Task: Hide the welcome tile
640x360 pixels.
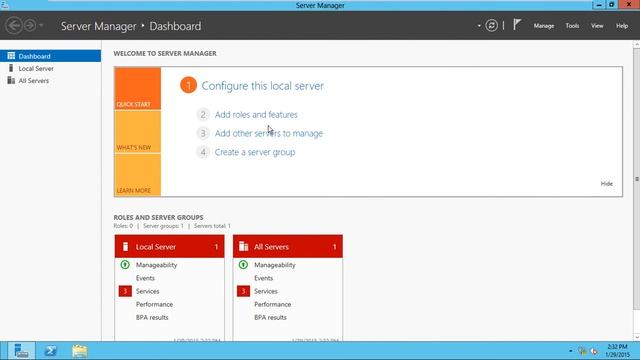Action: (x=607, y=184)
